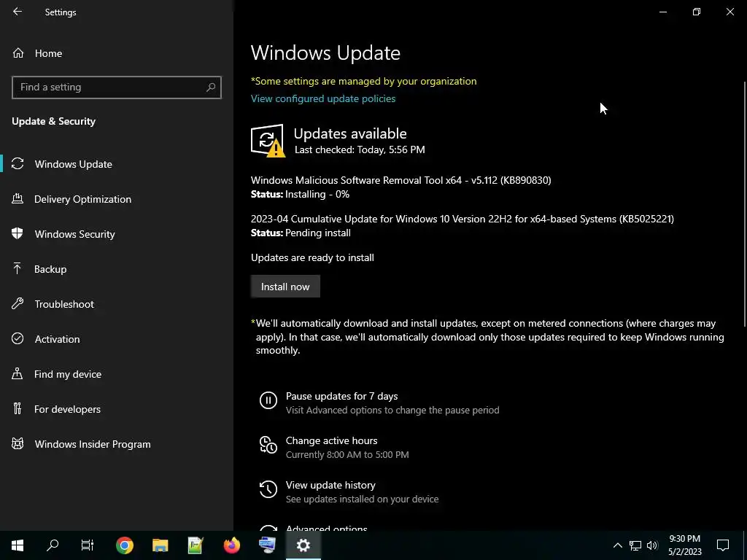
Task: Go to the Activation page
Action: click(117, 339)
